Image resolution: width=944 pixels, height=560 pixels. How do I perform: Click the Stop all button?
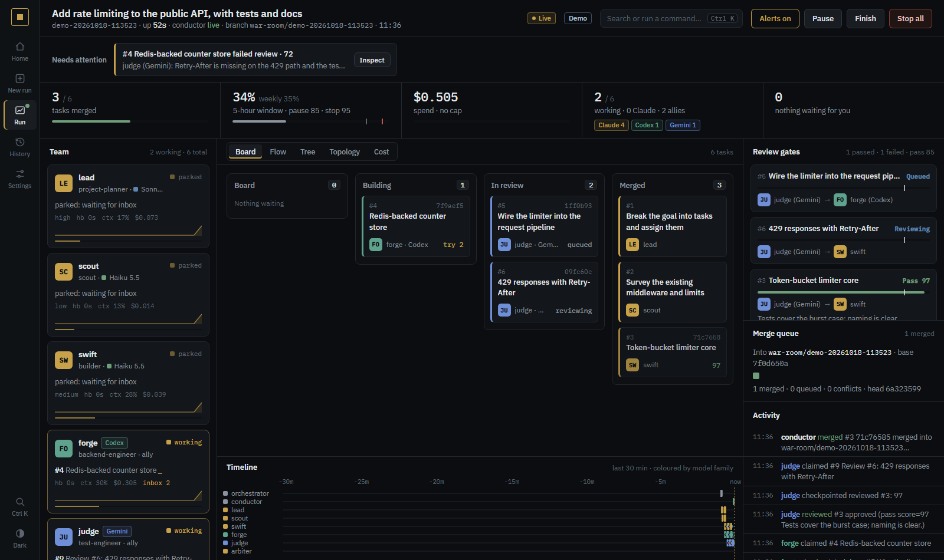click(910, 19)
